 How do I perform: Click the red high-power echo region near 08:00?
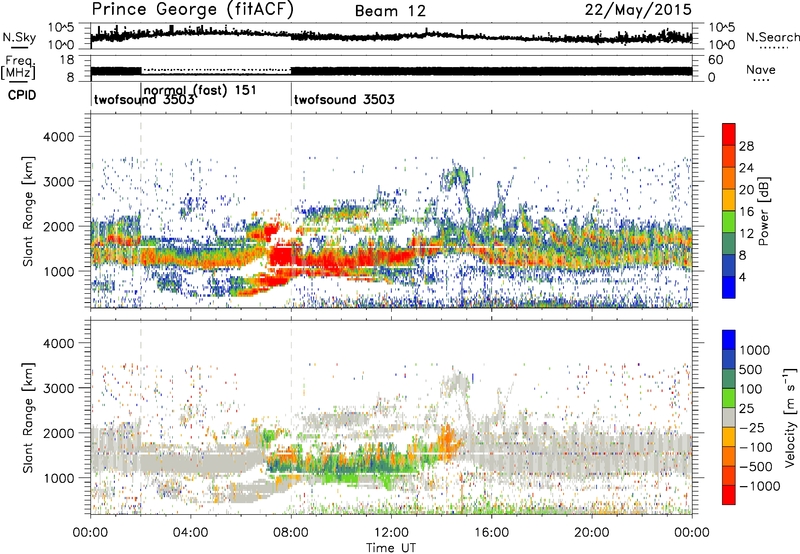coord(283,258)
